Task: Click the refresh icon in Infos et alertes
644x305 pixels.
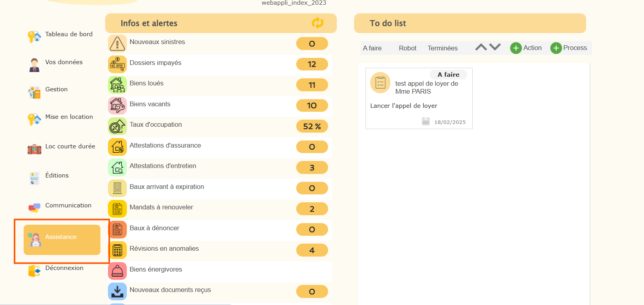Action: [x=317, y=23]
